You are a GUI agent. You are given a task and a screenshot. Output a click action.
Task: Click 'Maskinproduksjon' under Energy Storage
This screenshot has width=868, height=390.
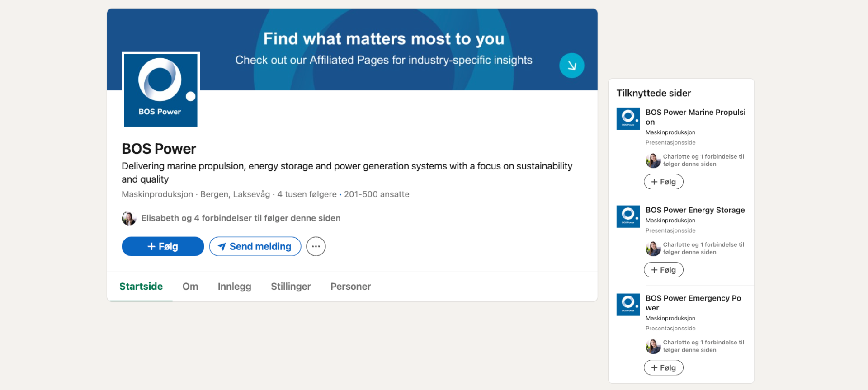[x=670, y=221]
